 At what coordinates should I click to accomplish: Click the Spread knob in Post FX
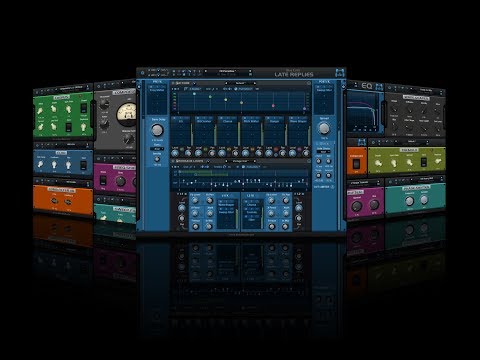point(324,128)
